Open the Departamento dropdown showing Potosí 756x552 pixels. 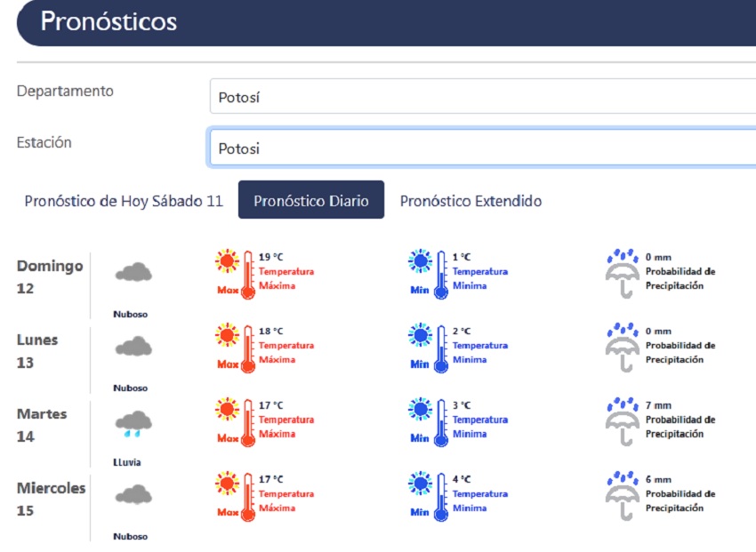[480, 97]
